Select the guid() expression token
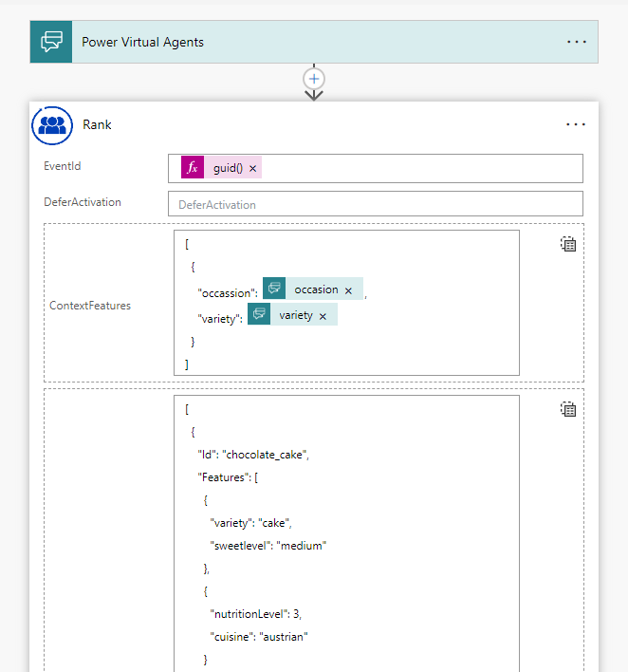This screenshot has width=628, height=672. pyautogui.click(x=228, y=168)
